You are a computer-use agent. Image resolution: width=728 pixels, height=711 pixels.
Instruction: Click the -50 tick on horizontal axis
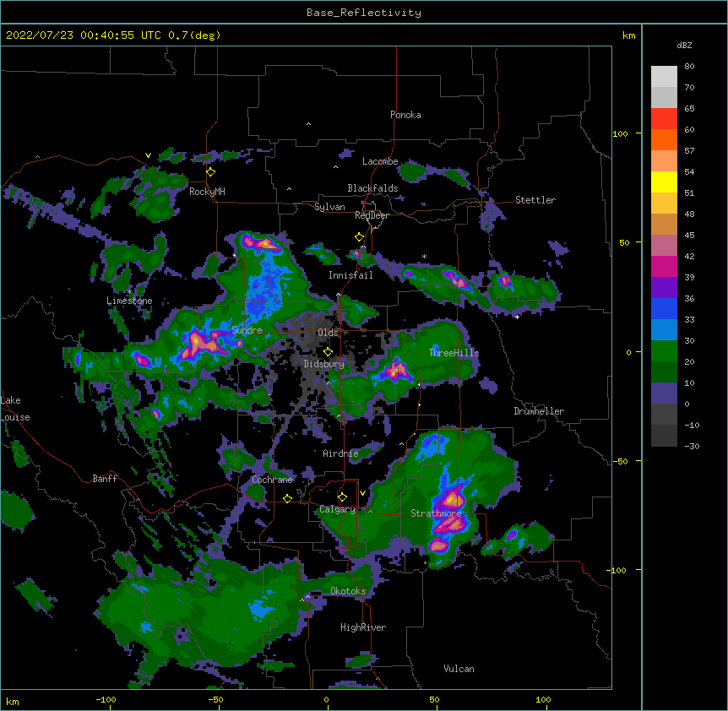[x=215, y=699]
